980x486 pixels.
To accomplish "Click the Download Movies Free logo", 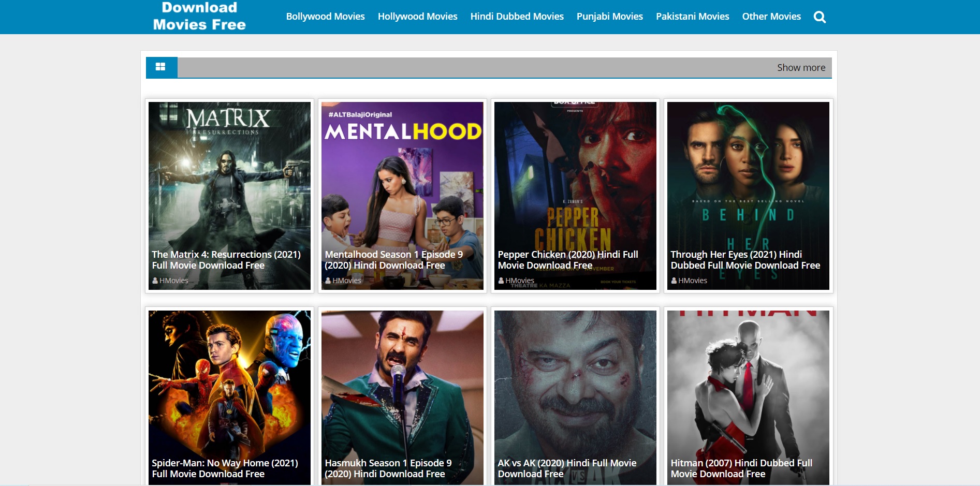I will [x=199, y=17].
